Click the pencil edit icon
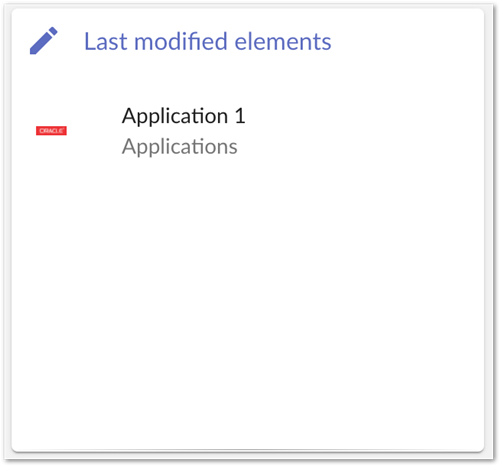Image resolution: width=500 pixels, height=466 pixels. 43,41
